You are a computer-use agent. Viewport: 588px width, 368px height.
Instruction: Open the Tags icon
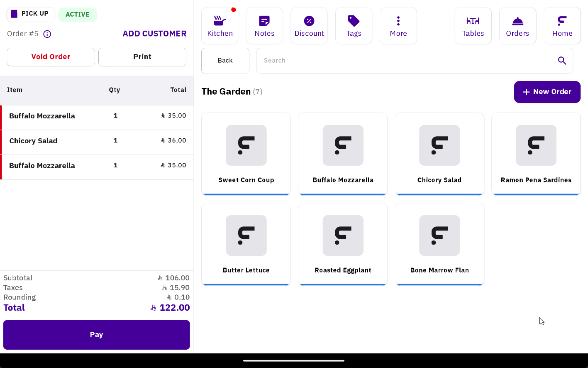coord(354,26)
